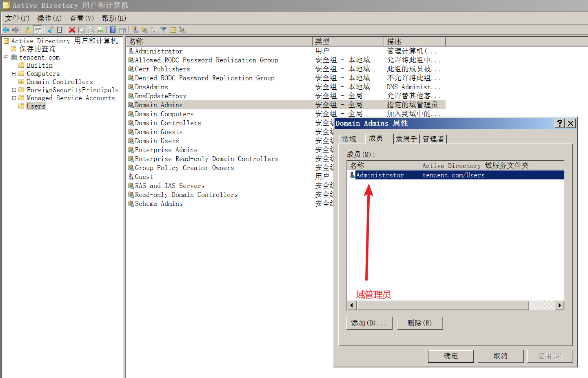
Task: Open the 查看(V) menu
Action: (x=82, y=18)
